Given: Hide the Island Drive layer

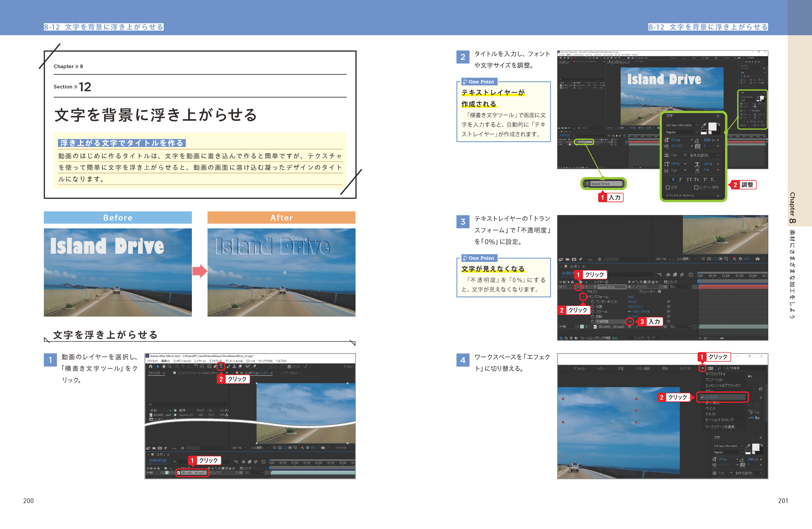Looking at the screenshot, I should [560, 286].
